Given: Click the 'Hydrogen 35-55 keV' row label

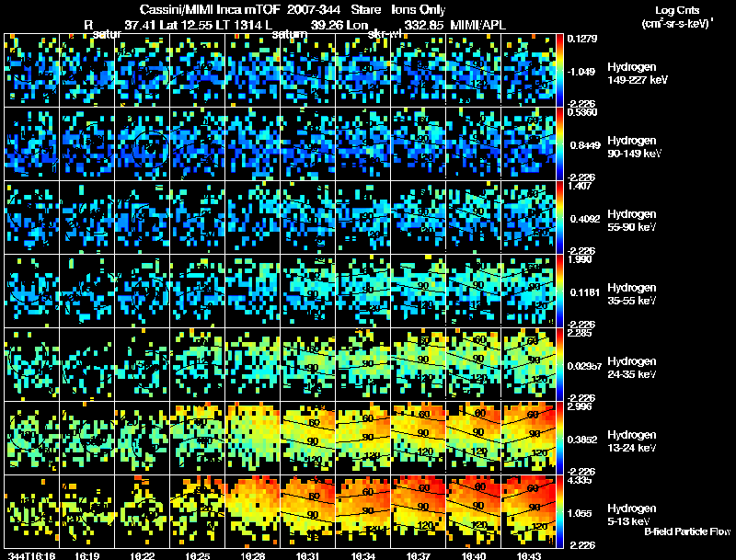Looking at the screenshot, I should coord(632,294).
